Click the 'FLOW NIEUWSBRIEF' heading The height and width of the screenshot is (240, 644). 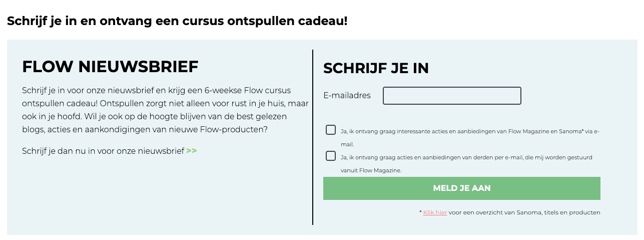[x=110, y=67]
